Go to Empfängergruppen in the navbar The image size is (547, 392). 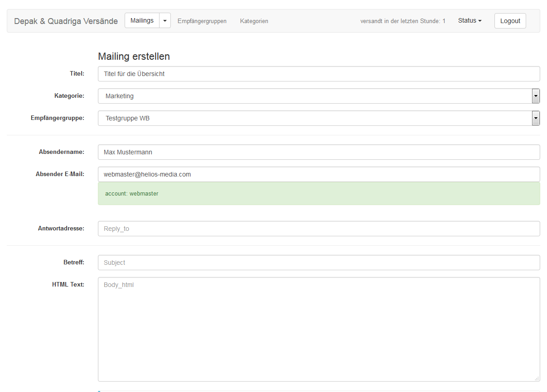[x=202, y=21]
